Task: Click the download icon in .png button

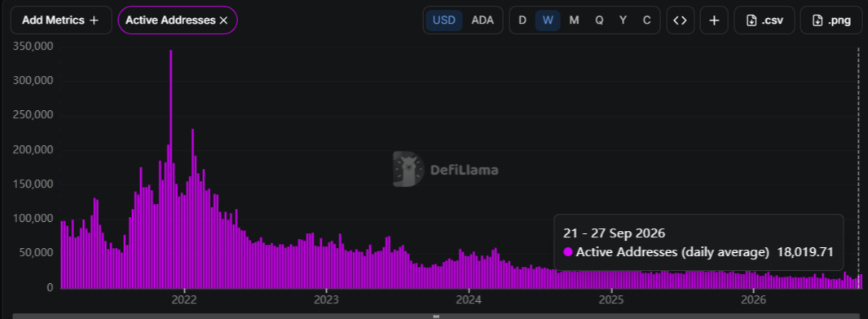Action: click(x=817, y=20)
